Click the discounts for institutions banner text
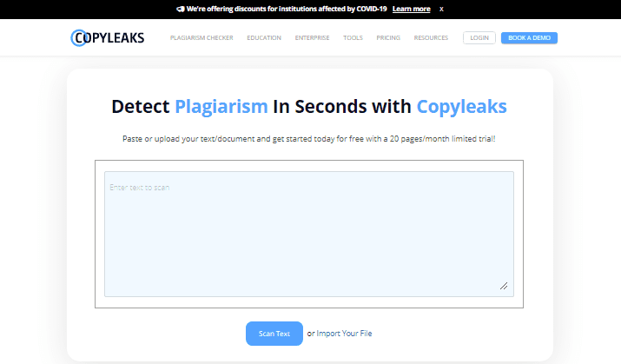 [x=287, y=9]
